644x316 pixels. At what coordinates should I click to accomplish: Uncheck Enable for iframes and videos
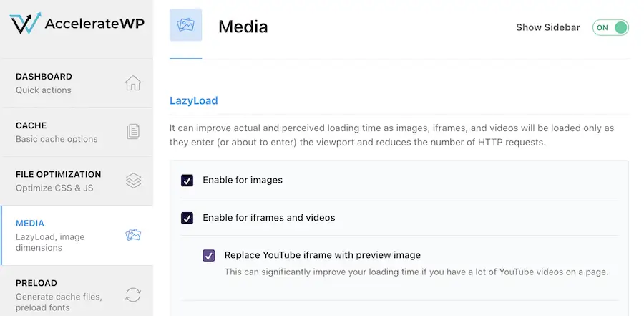pos(187,218)
